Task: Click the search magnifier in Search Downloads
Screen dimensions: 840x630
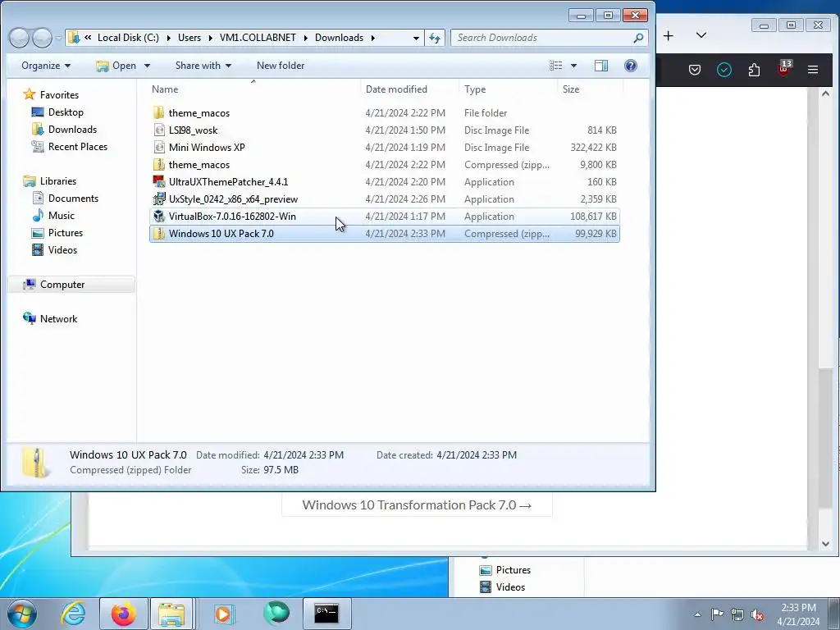Action: 638,38
